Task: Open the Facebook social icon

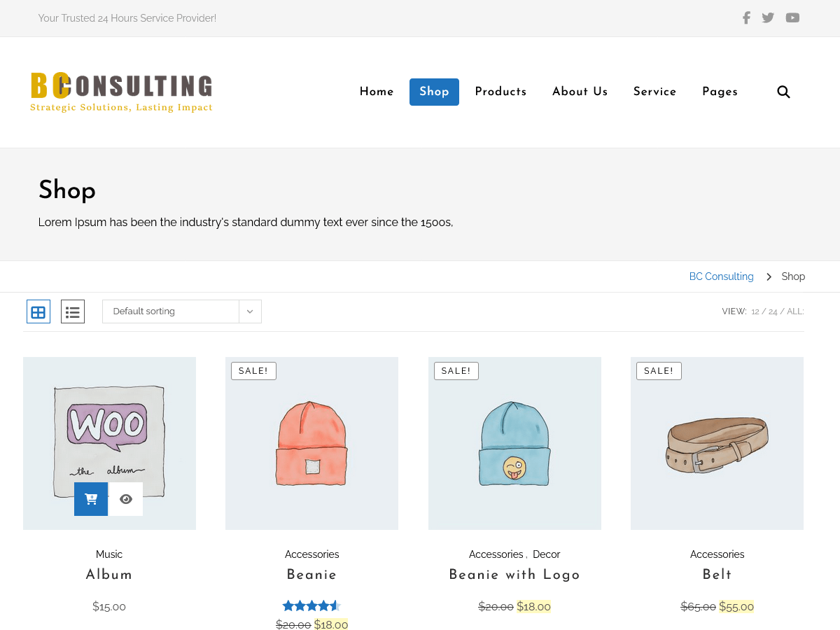Action: point(746,17)
